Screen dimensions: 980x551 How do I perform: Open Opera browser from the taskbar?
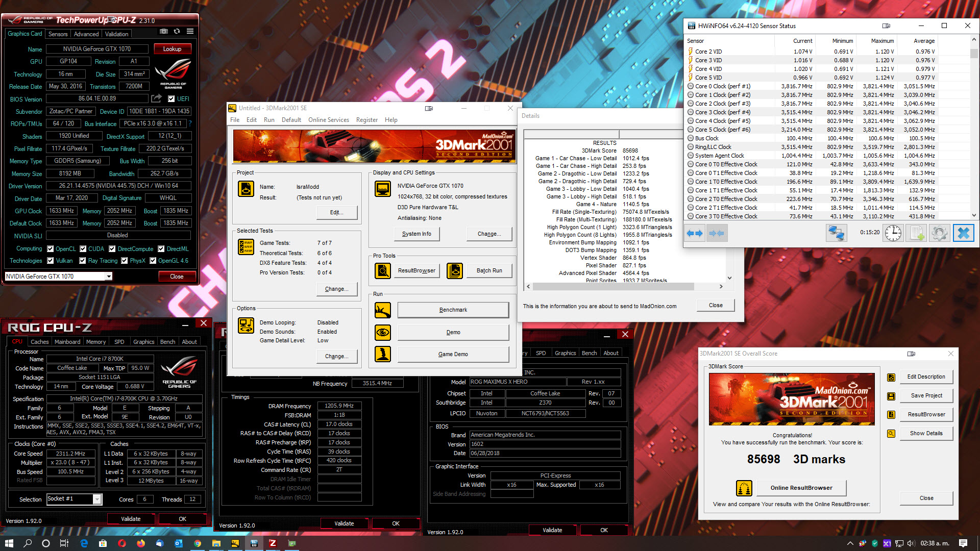122,543
